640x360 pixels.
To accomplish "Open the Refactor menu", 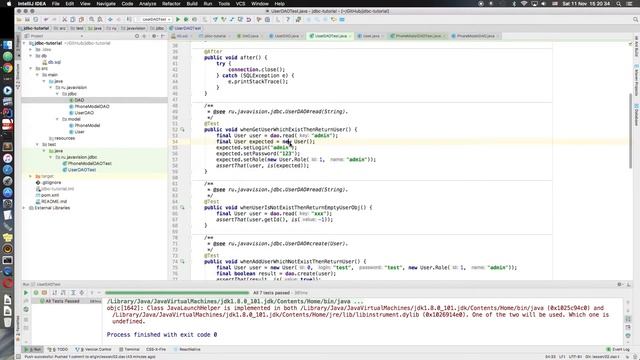I will (171, 3).
